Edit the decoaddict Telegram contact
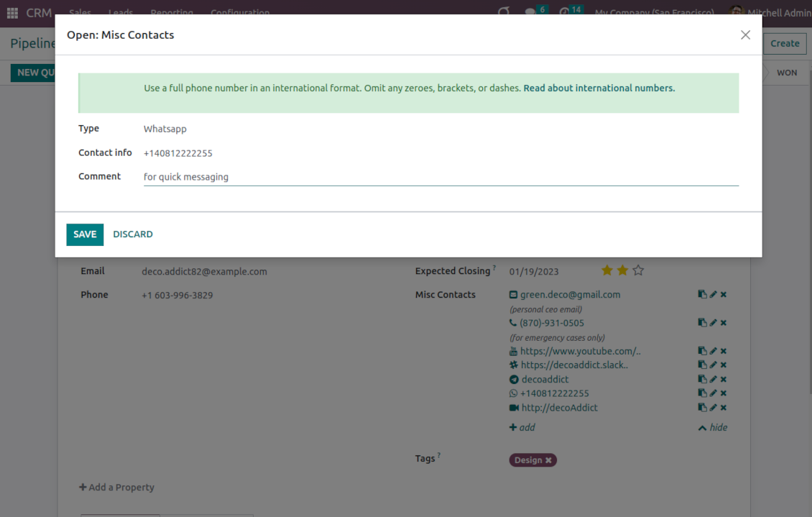This screenshot has height=517, width=812. point(713,380)
